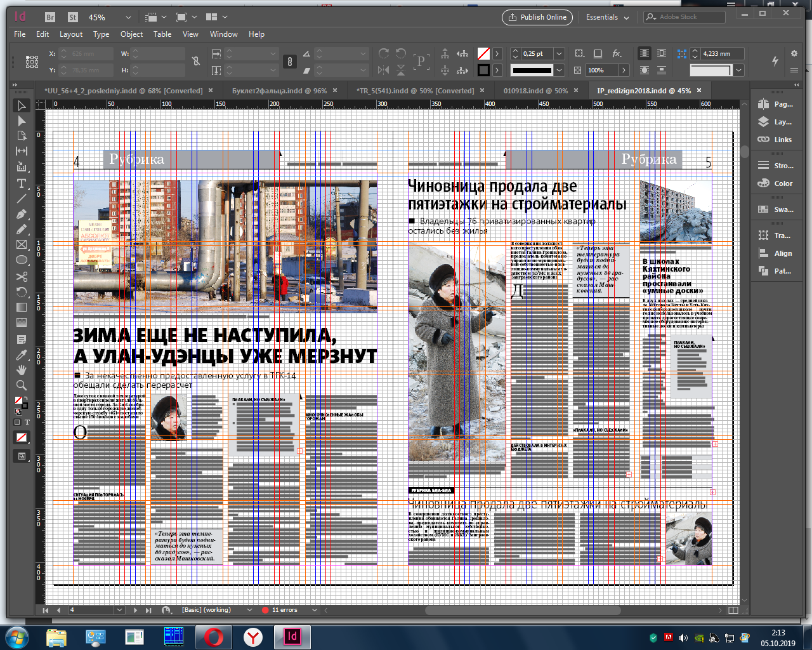Click the fill color swatch in control bar

484,54
